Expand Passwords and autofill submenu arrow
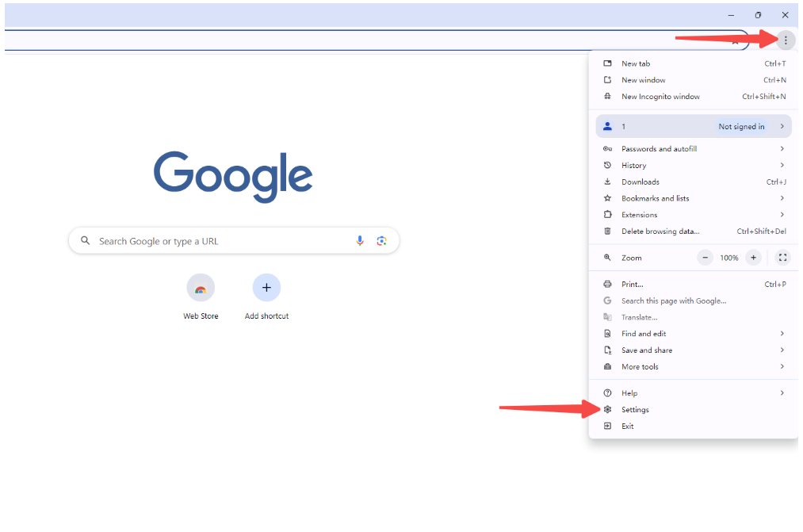 782,148
